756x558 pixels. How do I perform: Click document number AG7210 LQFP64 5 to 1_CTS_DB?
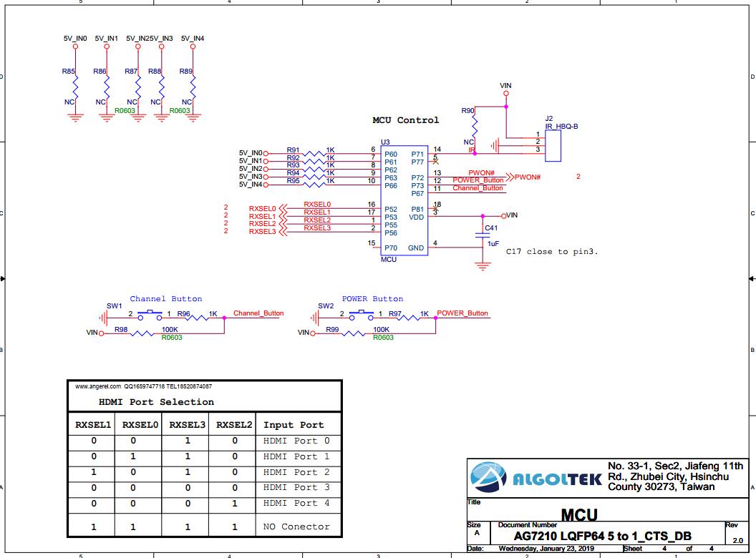point(603,537)
